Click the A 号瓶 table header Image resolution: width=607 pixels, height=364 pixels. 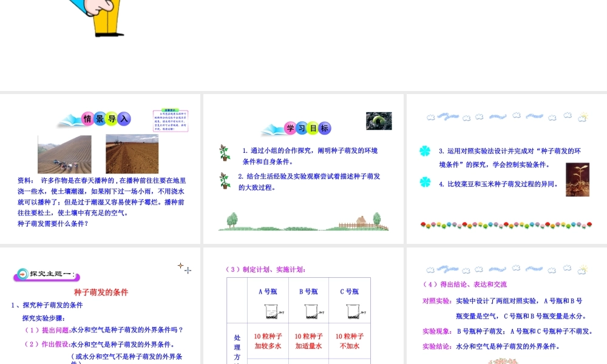pyautogui.click(x=268, y=292)
